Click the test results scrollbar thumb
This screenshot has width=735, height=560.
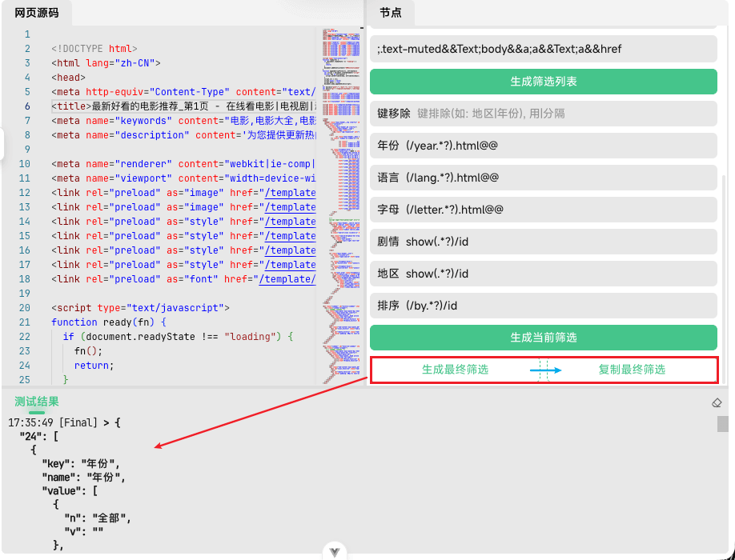click(723, 424)
